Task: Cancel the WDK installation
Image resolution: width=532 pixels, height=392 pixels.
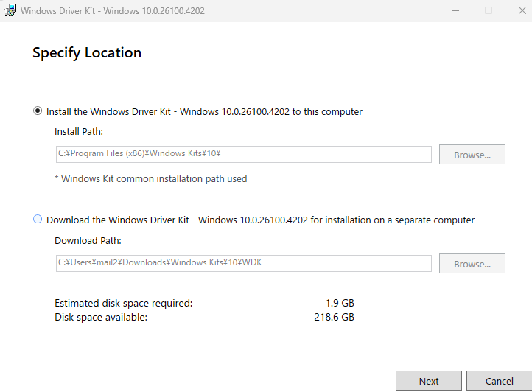Action: coord(499,381)
